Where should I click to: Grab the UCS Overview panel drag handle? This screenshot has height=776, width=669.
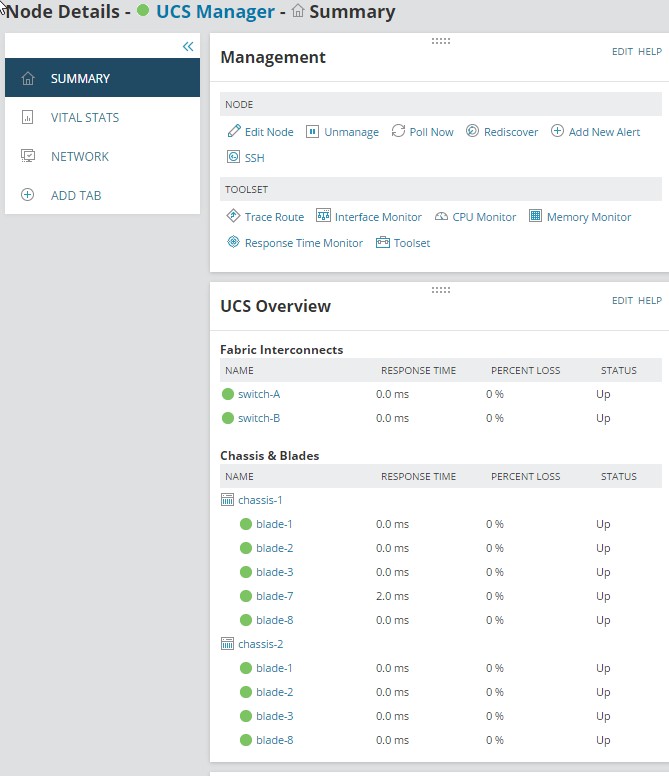pyautogui.click(x=440, y=290)
